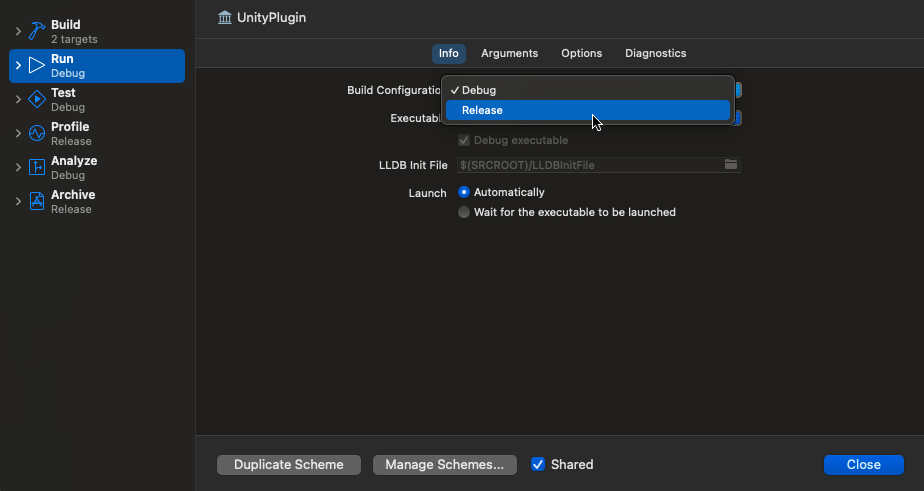Screen dimensions: 924x491
Task: Toggle the Shared checkbox
Action: tap(537, 464)
